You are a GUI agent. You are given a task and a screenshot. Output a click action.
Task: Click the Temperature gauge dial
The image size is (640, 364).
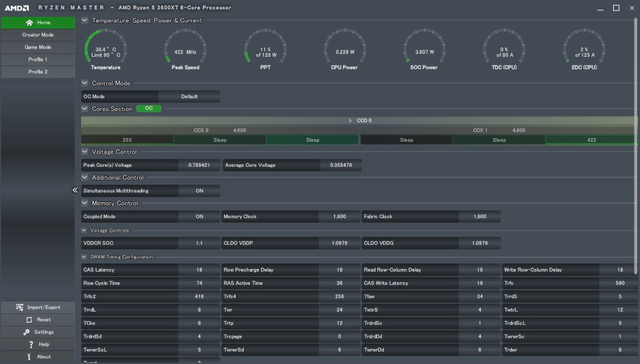tap(106, 49)
